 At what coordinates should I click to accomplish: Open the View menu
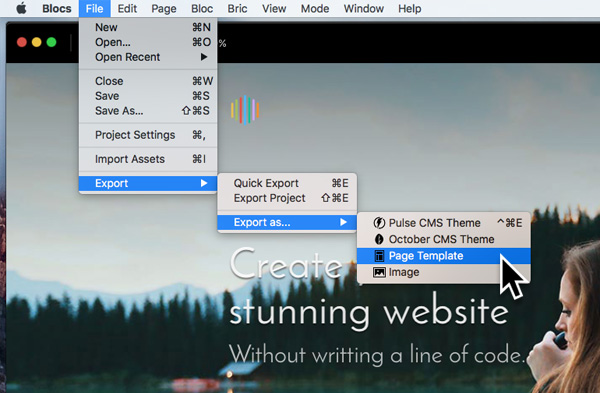(x=274, y=8)
